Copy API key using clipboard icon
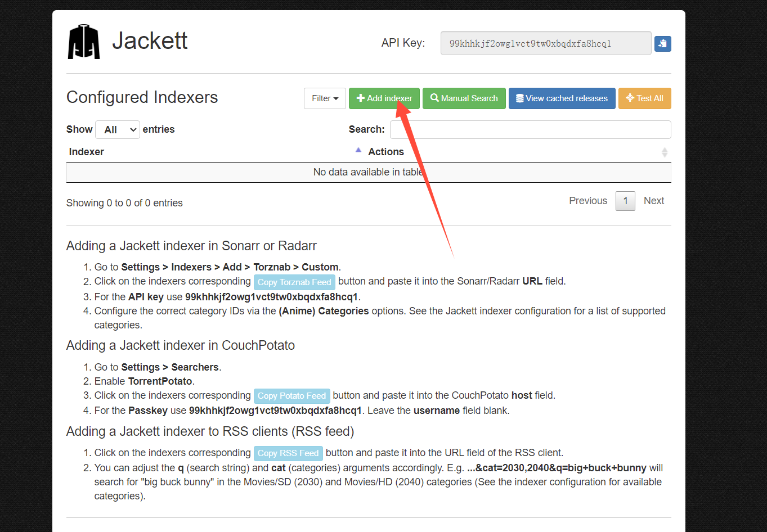 (662, 44)
